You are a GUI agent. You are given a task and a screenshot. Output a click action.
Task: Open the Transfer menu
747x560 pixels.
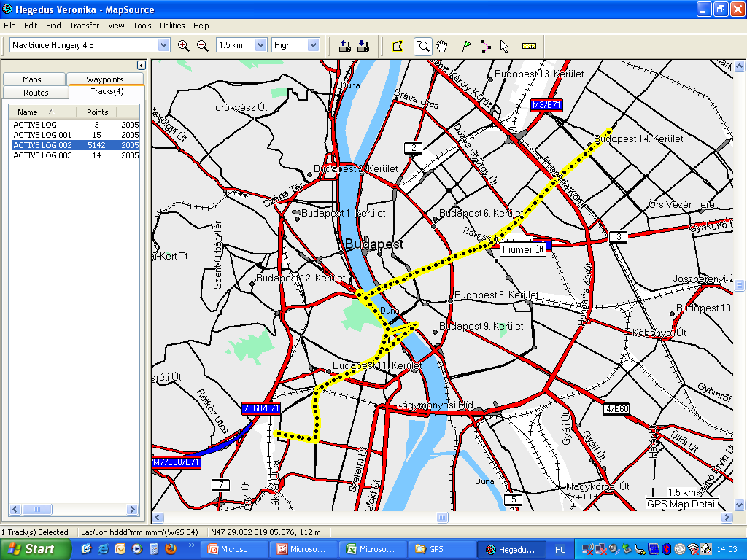(x=85, y=26)
